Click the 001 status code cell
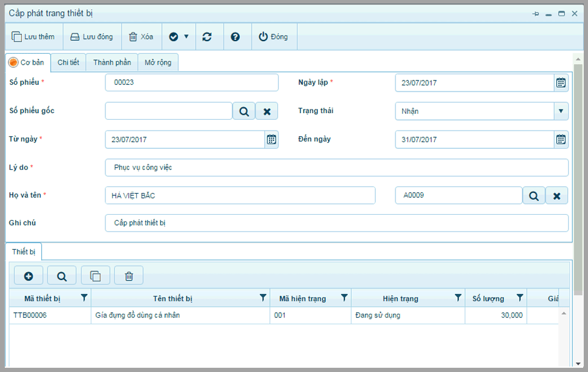588x372 pixels. coord(311,315)
